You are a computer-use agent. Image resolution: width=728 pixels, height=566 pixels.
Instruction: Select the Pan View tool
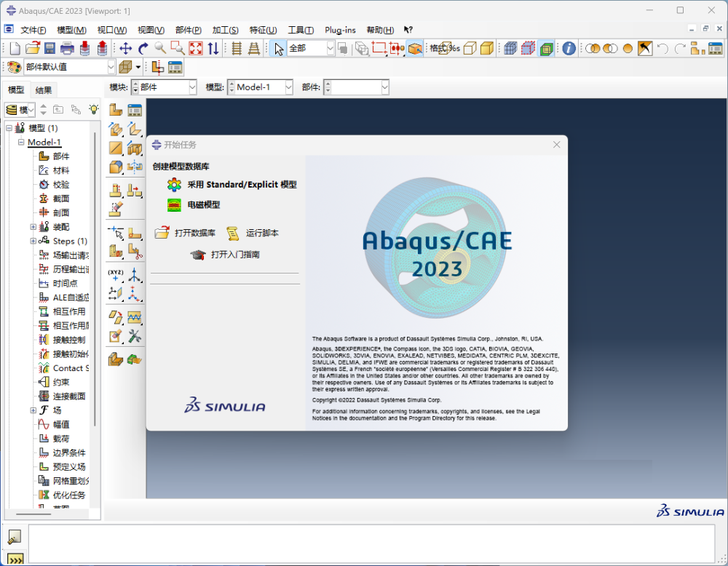click(125, 48)
